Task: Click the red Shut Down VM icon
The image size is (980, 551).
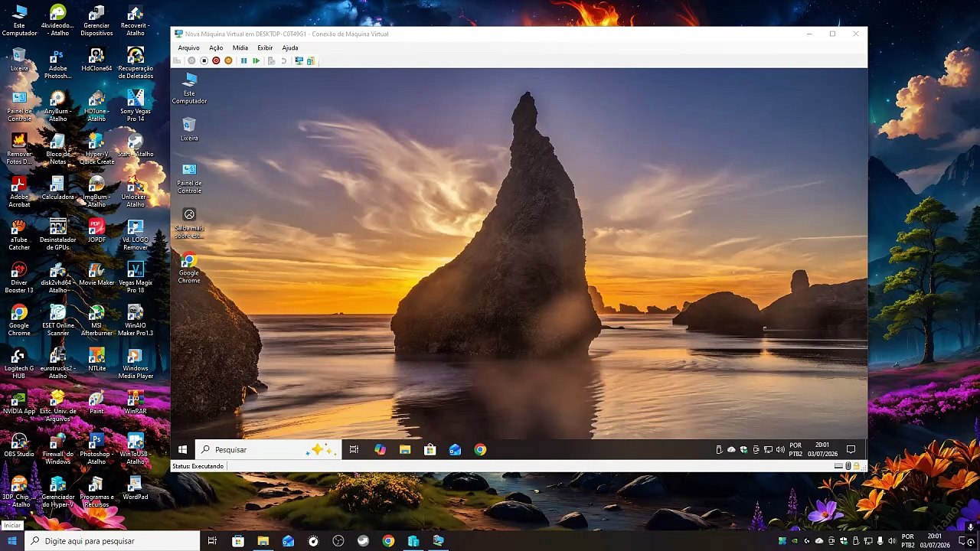Action: [x=216, y=60]
